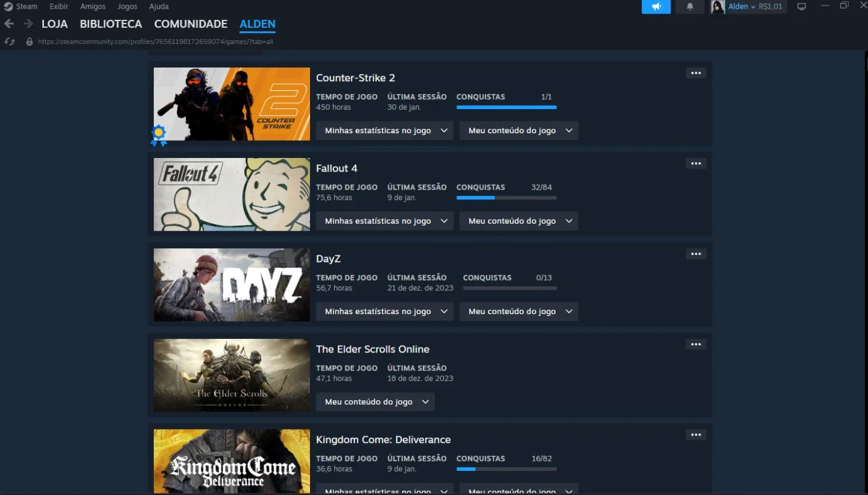Open the Fallout 4 title link
The height and width of the screenshot is (495, 868).
337,169
